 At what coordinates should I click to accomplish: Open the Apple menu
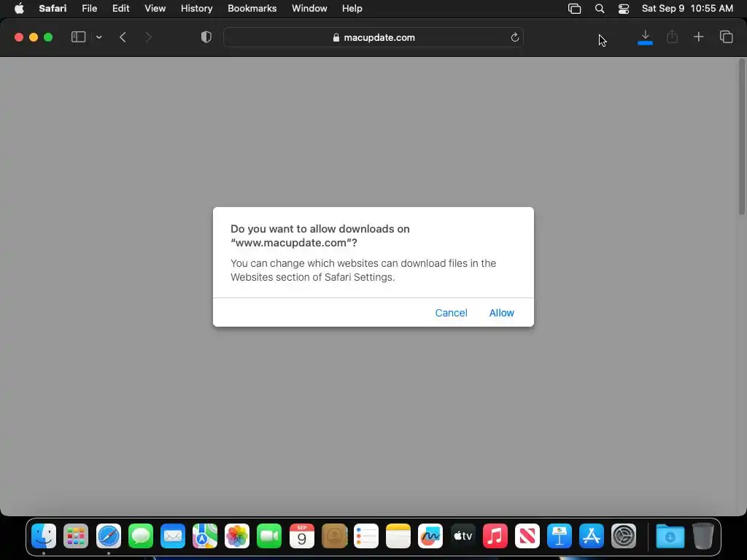point(19,9)
